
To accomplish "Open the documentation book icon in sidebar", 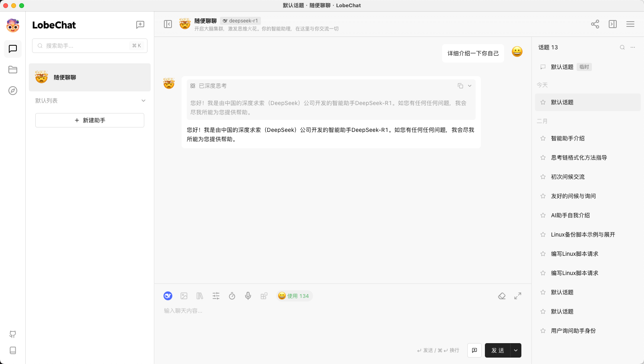I will click(13, 350).
